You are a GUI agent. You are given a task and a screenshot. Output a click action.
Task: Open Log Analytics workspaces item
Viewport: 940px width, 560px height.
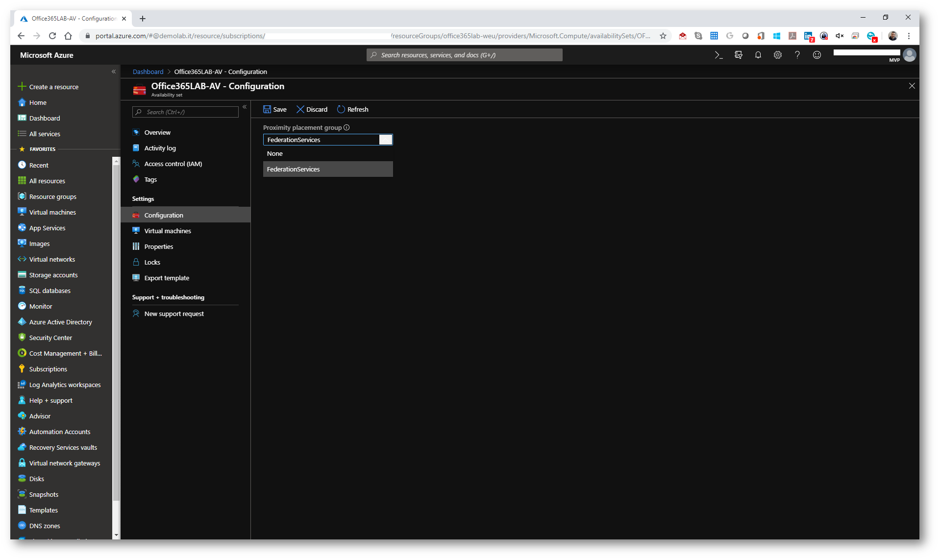pyautogui.click(x=65, y=385)
